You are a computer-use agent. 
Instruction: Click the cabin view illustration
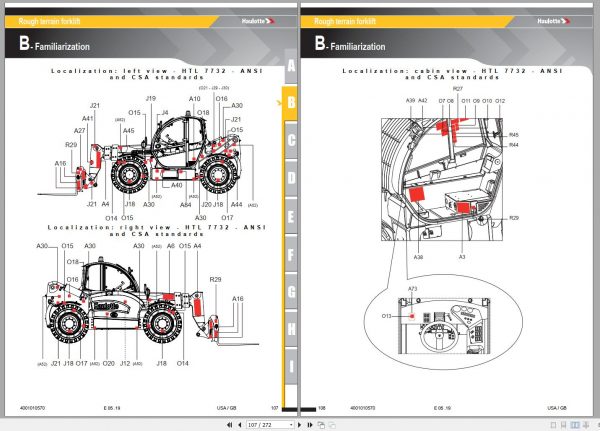[x=442, y=179]
